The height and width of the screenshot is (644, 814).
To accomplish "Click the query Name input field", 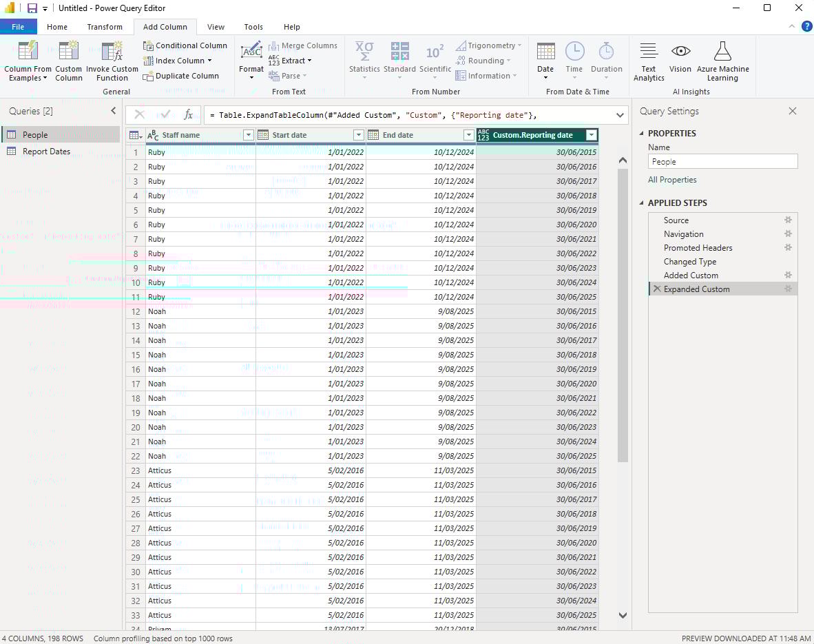I will pos(722,162).
